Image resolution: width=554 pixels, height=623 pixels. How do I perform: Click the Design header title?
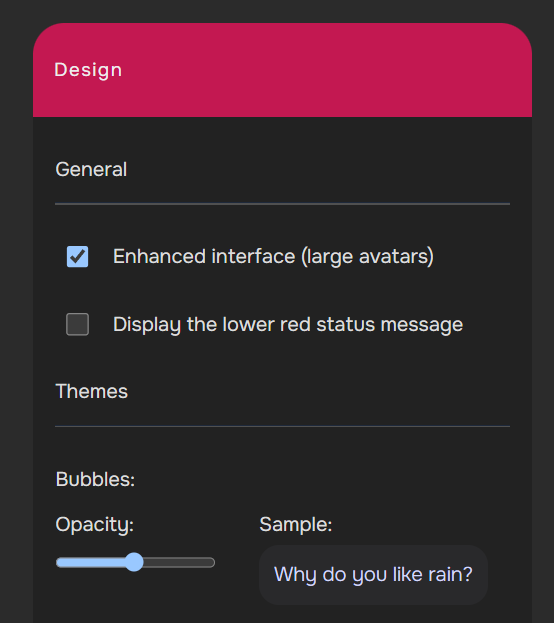(88, 70)
